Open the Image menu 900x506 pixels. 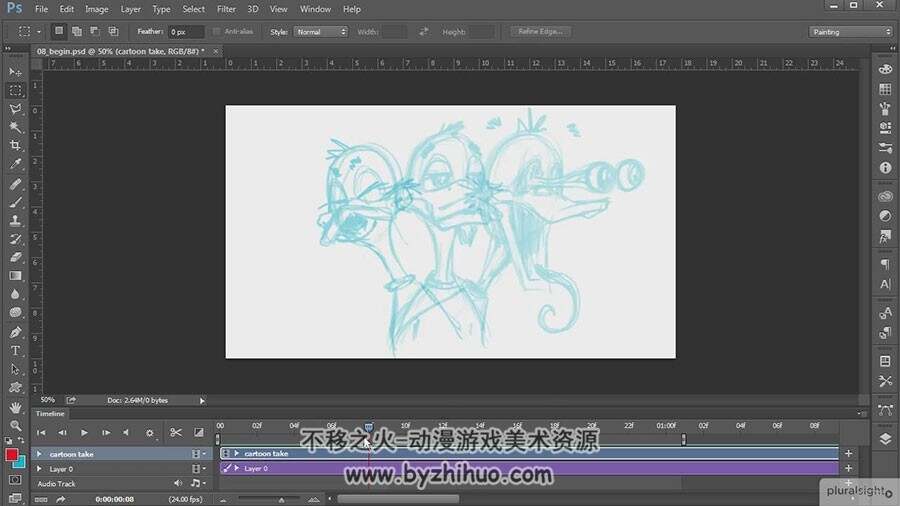[x=96, y=9]
